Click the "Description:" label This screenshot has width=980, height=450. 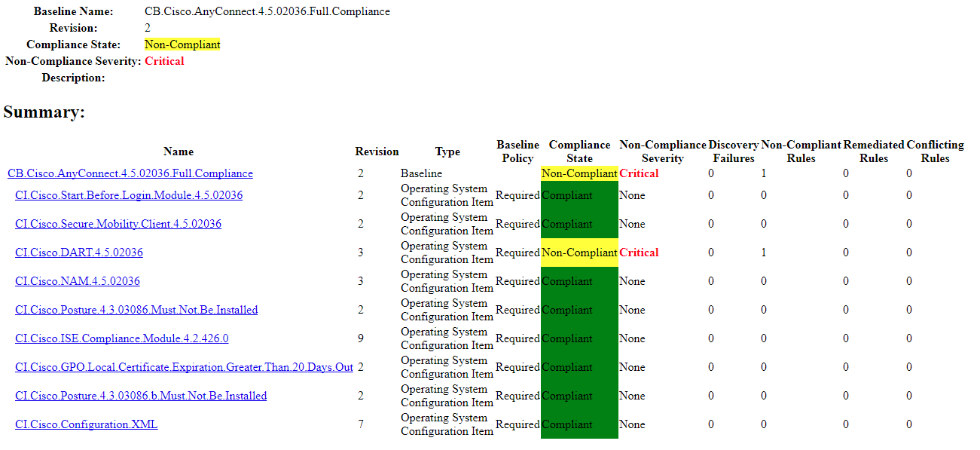click(x=73, y=78)
